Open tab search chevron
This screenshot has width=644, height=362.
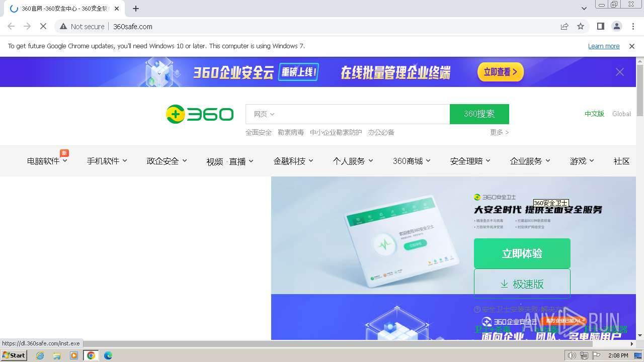(584, 9)
